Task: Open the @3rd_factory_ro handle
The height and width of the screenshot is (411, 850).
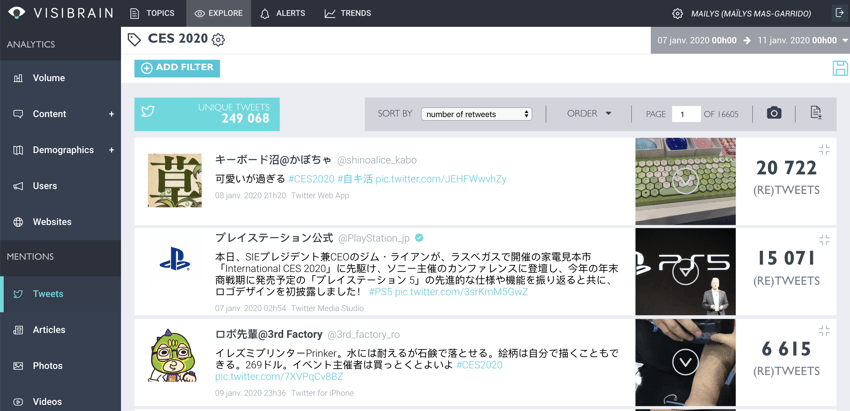Action: coord(364,335)
